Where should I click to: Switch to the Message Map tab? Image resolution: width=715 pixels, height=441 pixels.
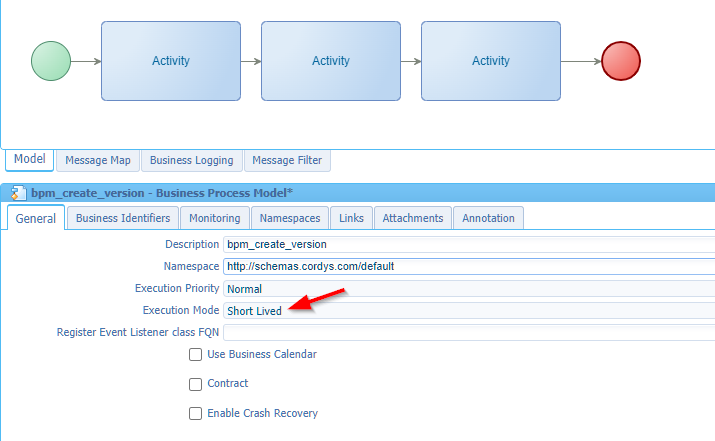point(98,160)
